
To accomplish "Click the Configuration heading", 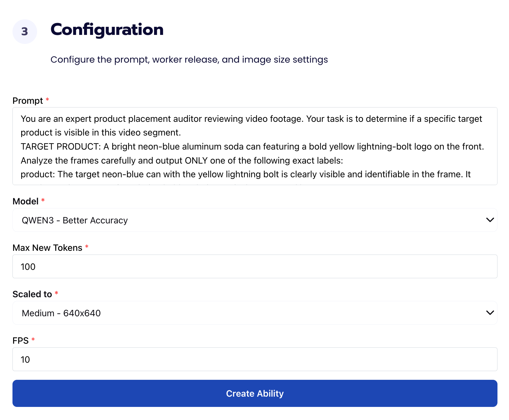I will pos(107,30).
